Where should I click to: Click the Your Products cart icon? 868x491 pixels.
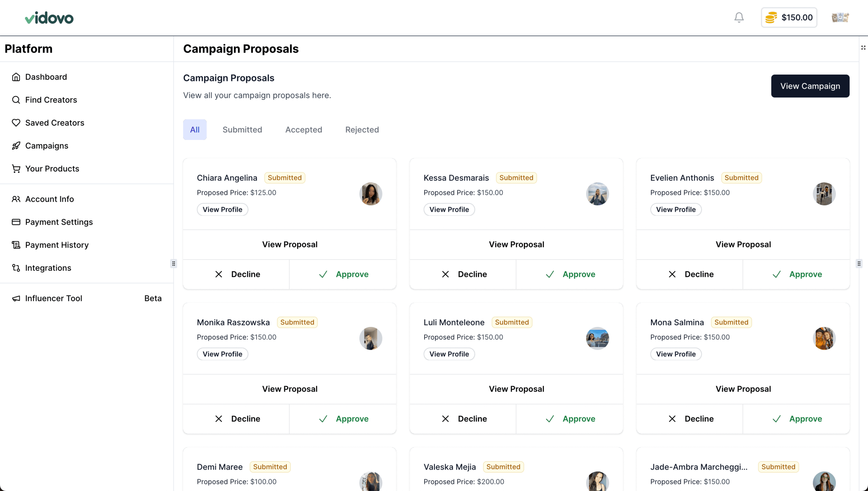pyautogui.click(x=16, y=168)
